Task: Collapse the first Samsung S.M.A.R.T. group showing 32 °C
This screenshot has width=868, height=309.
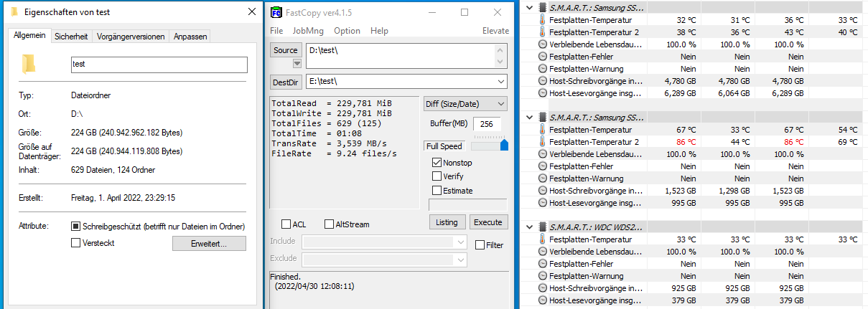Action: (530, 7)
